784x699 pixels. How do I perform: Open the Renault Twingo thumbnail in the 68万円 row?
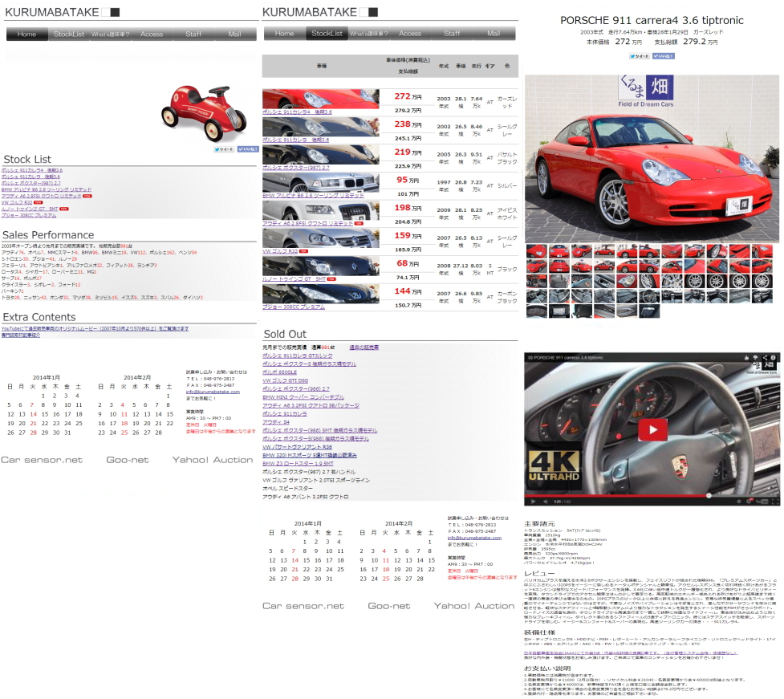[320, 266]
